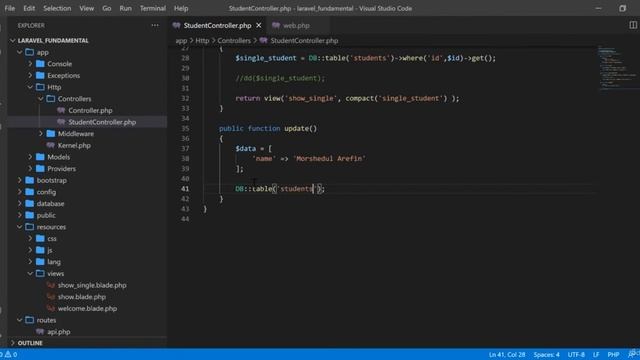Collapse the views folder chevron
This screenshot has width=640, height=360.
[30, 273]
